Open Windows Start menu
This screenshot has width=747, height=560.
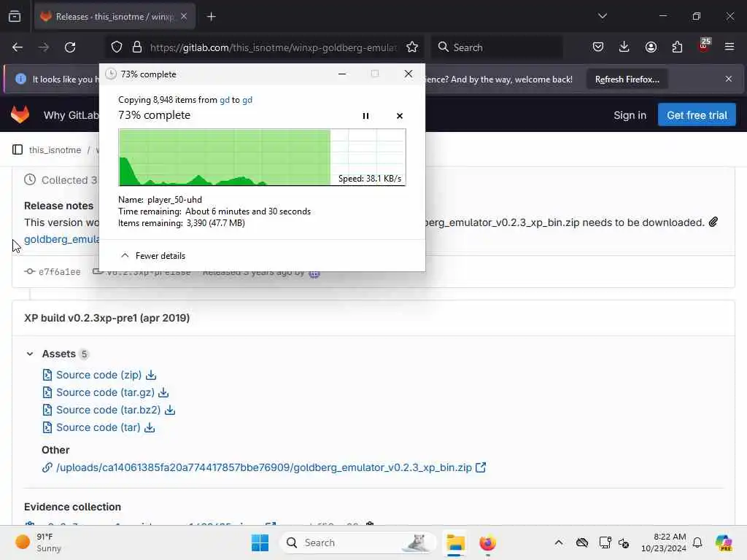(x=260, y=542)
